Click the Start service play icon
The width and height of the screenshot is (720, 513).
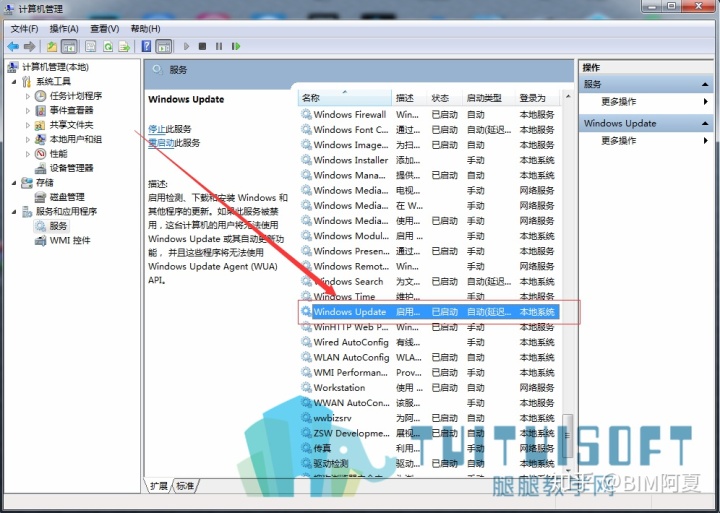tap(186, 46)
